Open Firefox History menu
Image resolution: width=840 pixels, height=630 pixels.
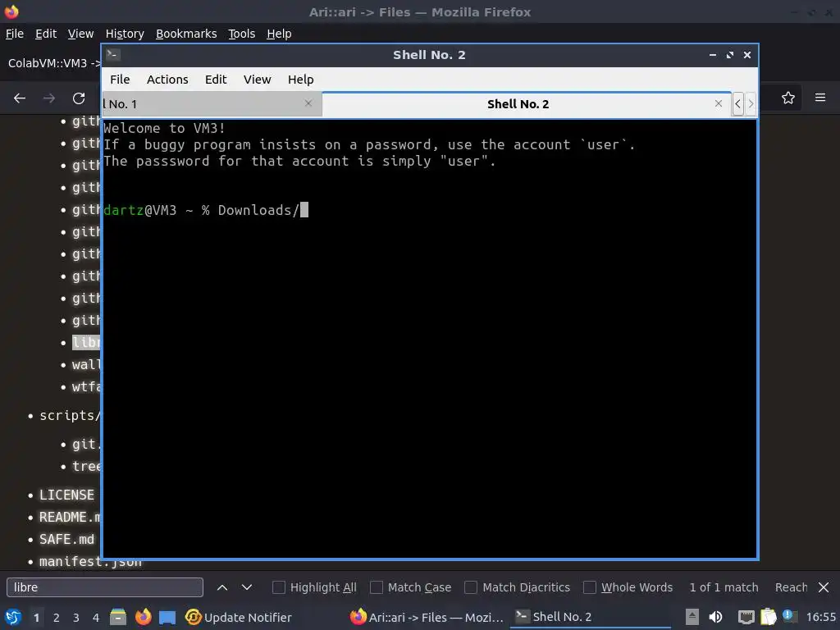(125, 34)
